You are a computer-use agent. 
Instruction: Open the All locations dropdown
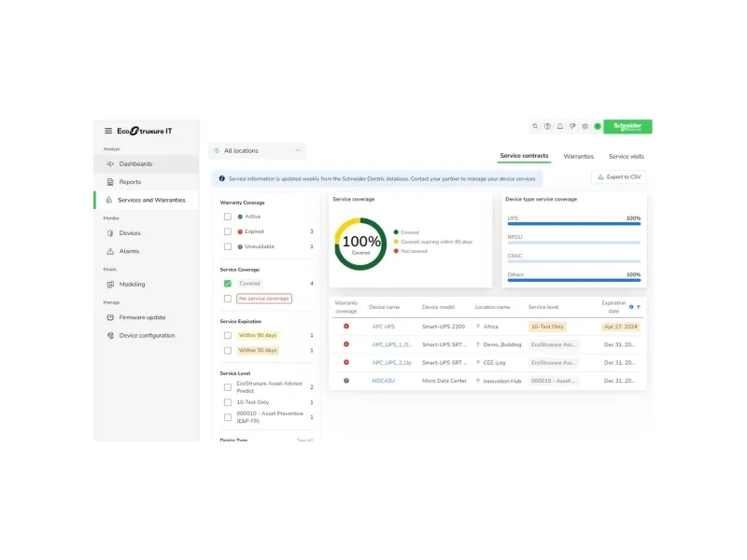258,150
